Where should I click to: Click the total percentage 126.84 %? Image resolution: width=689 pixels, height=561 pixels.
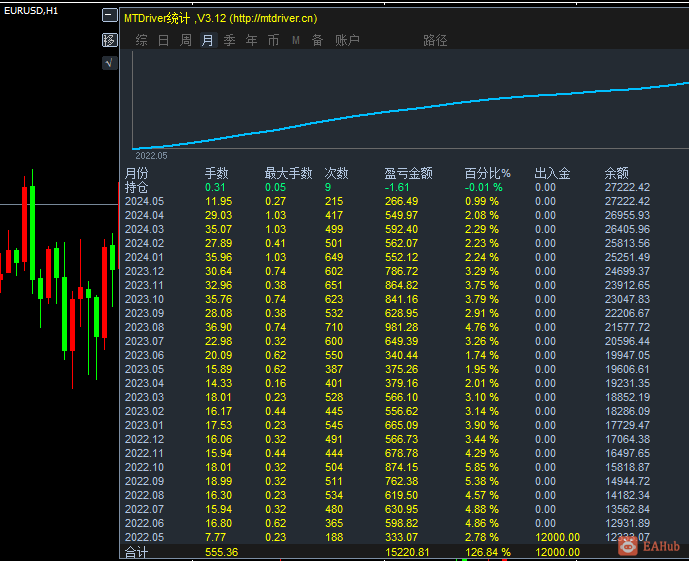488,552
